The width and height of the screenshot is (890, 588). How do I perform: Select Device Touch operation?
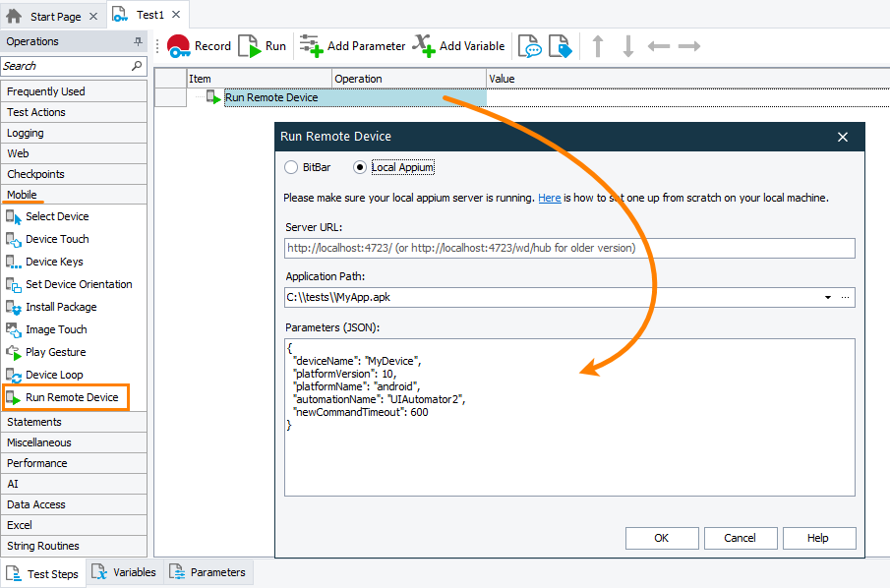[57, 239]
